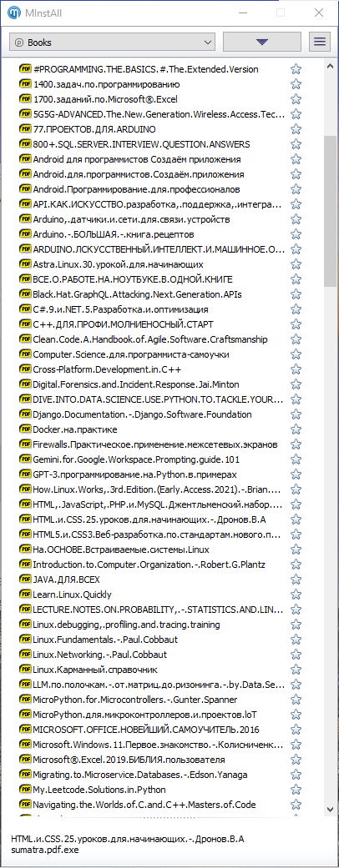Screen dimensions: 339x868
Task: Click PDF icon of Cross-Platform.Development.in.C++
Action: 25,369
